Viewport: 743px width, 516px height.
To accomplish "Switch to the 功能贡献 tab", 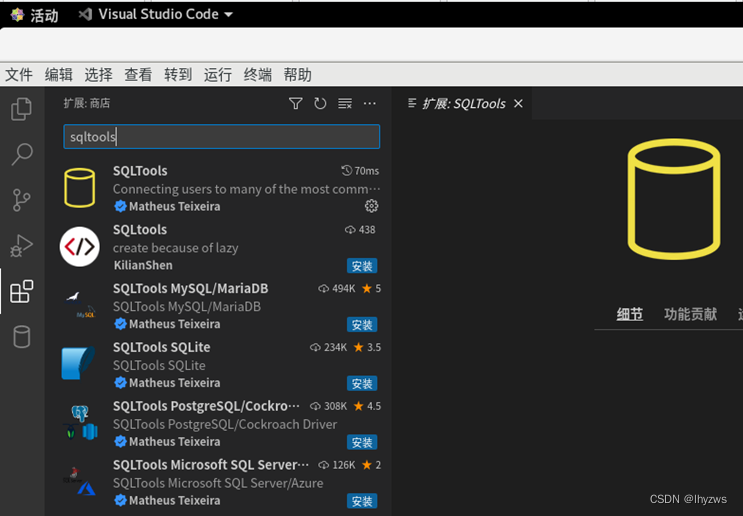I will (x=690, y=314).
